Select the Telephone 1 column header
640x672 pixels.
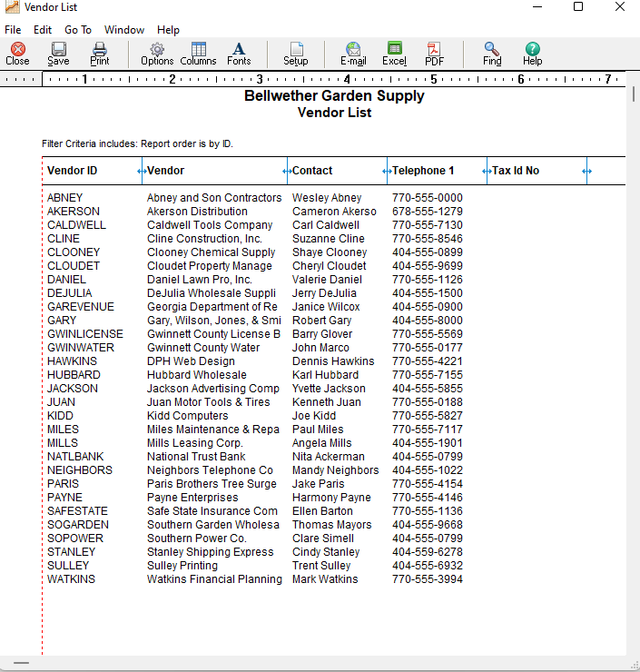pyautogui.click(x=423, y=171)
